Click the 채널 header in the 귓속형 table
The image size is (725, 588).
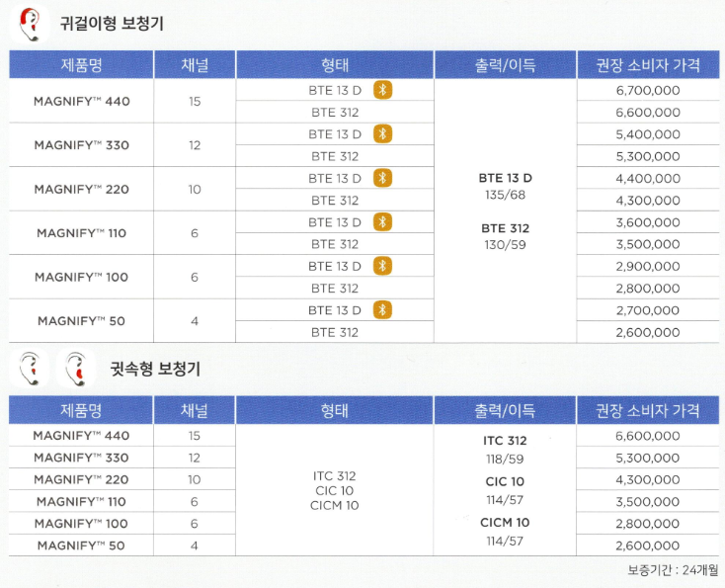click(195, 410)
